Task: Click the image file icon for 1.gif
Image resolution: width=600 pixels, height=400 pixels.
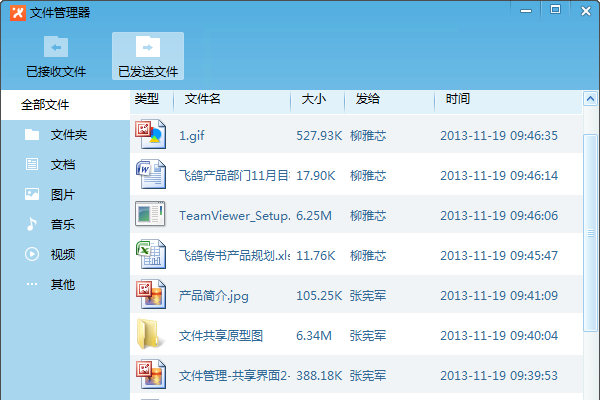Action: (151, 134)
